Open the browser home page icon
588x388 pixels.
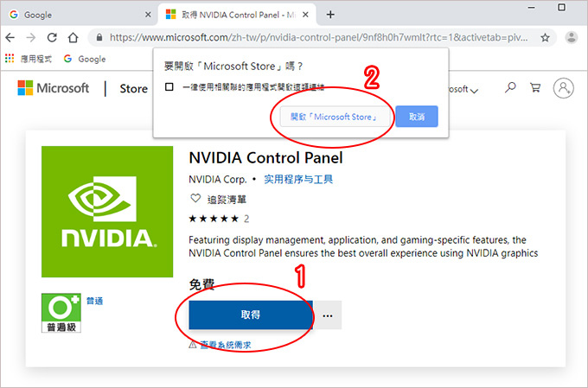coord(73,37)
